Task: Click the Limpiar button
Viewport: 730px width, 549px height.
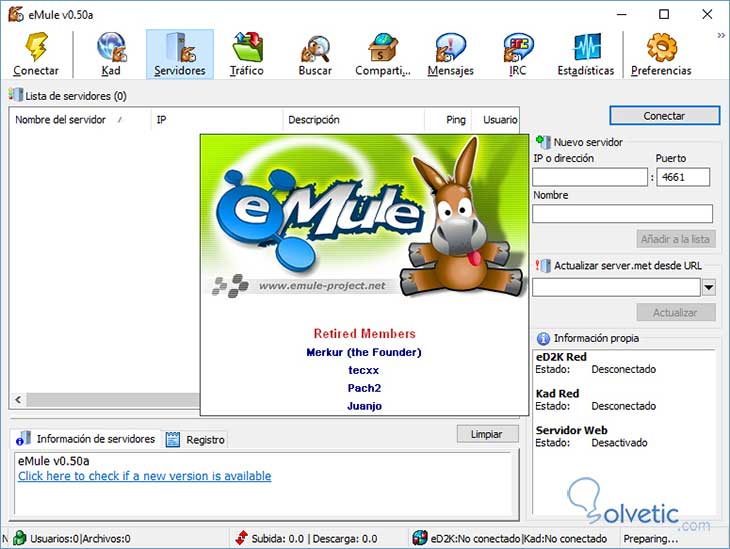Action: pos(487,434)
